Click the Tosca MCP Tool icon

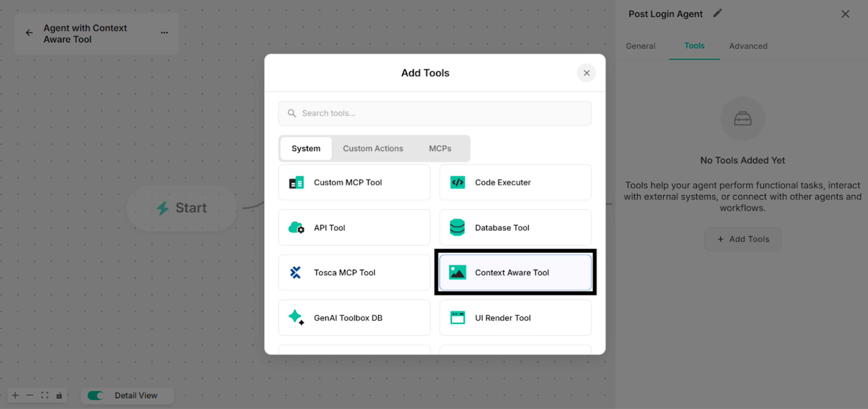296,273
